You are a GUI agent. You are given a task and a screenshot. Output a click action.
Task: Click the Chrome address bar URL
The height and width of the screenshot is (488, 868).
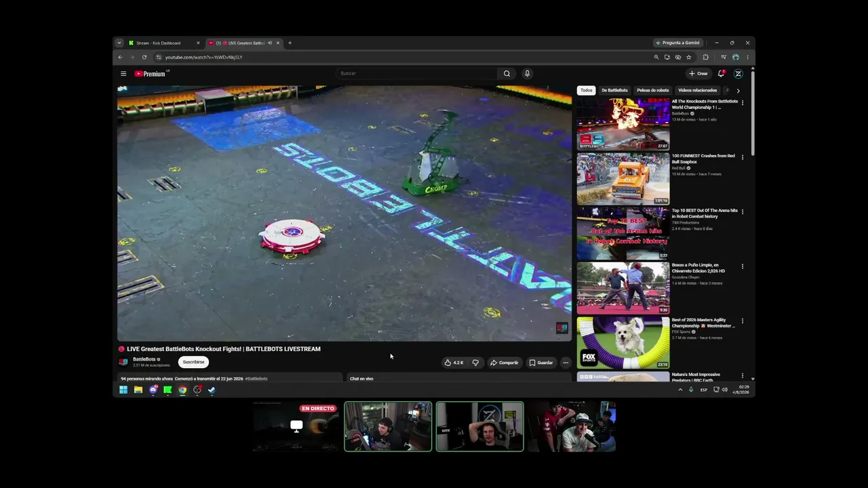204,57
